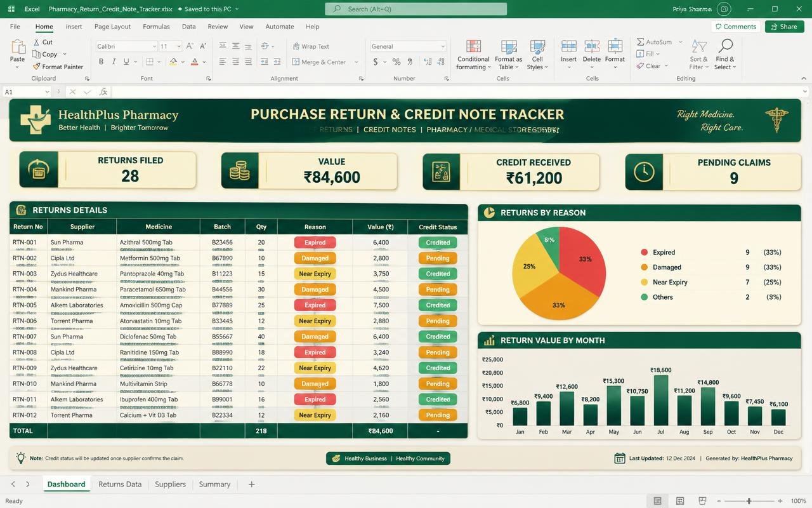Viewport: 812px width, 508px height.
Task: Toggle Underline formatting
Action: [x=126, y=62]
